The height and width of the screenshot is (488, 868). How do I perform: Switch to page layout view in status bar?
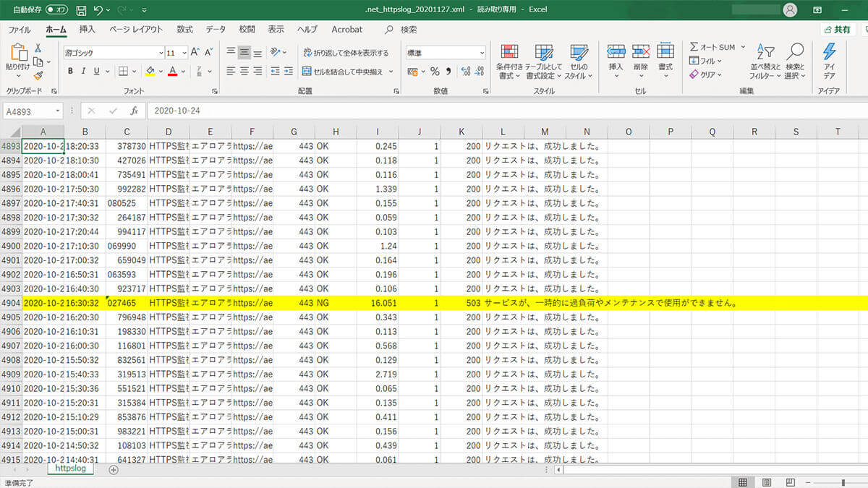(x=767, y=482)
